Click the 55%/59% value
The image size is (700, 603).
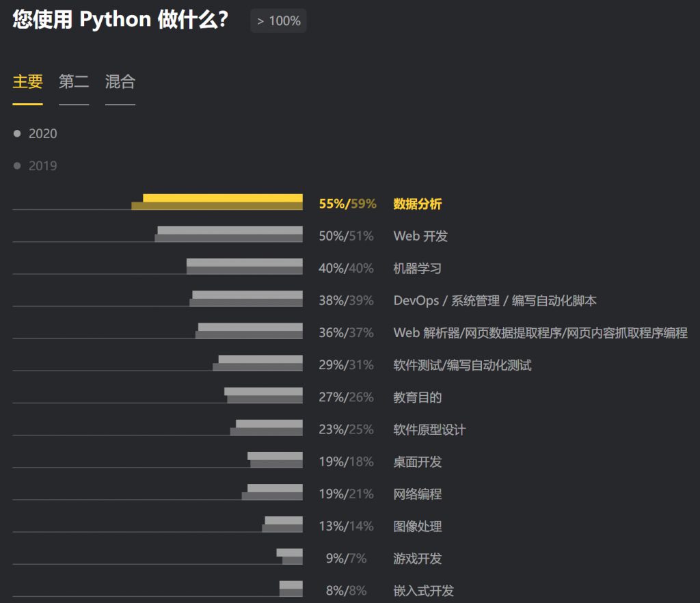pyautogui.click(x=347, y=204)
